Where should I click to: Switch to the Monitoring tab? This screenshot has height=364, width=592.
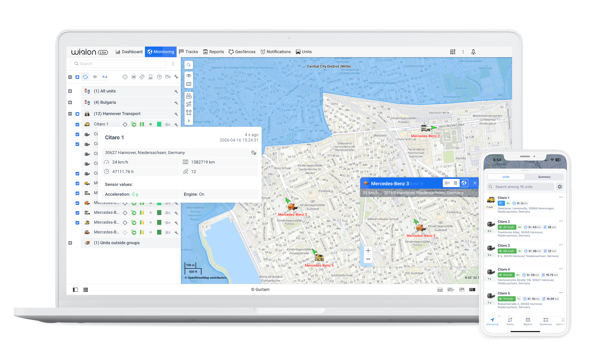pos(161,52)
